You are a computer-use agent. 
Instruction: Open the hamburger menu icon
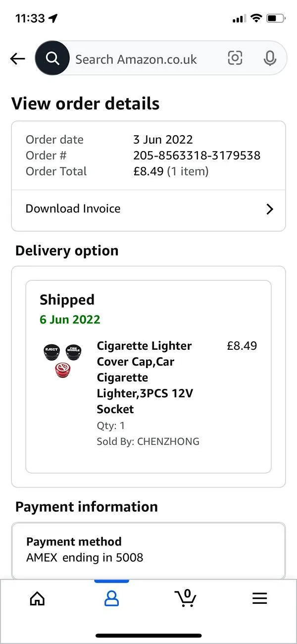coord(260,598)
